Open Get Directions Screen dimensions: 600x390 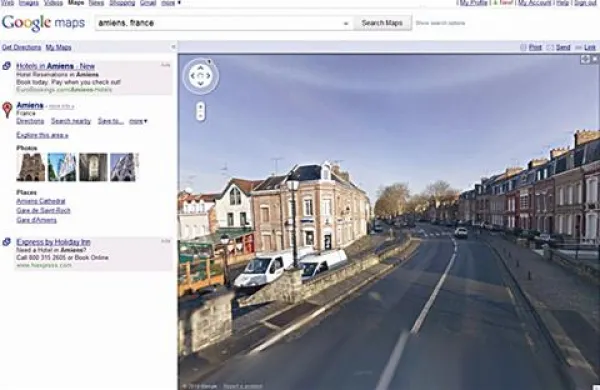pyautogui.click(x=21, y=47)
